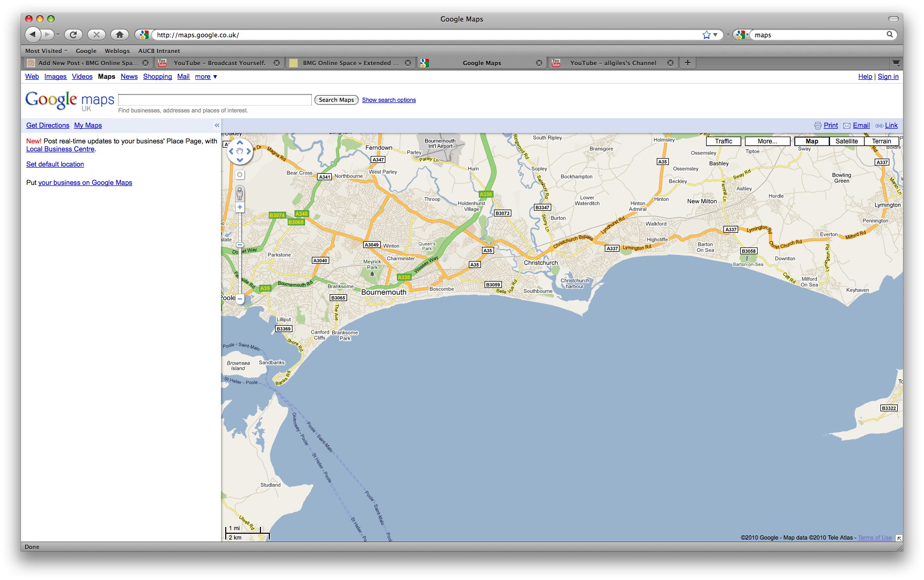Switch to YouTube Broadcast Yourself tab
Image resolution: width=924 pixels, height=580 pixels.
[x=219, y=63]
